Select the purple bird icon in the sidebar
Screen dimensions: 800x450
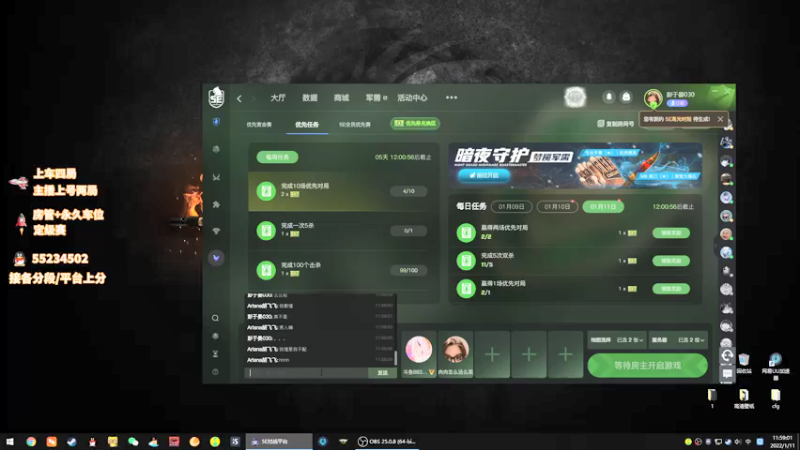point(216,258)
